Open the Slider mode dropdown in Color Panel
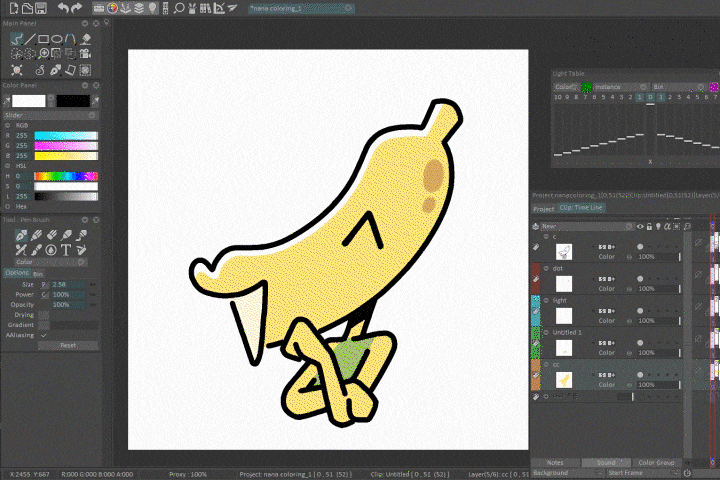This screenshot has width=720, height=480. 51,115
